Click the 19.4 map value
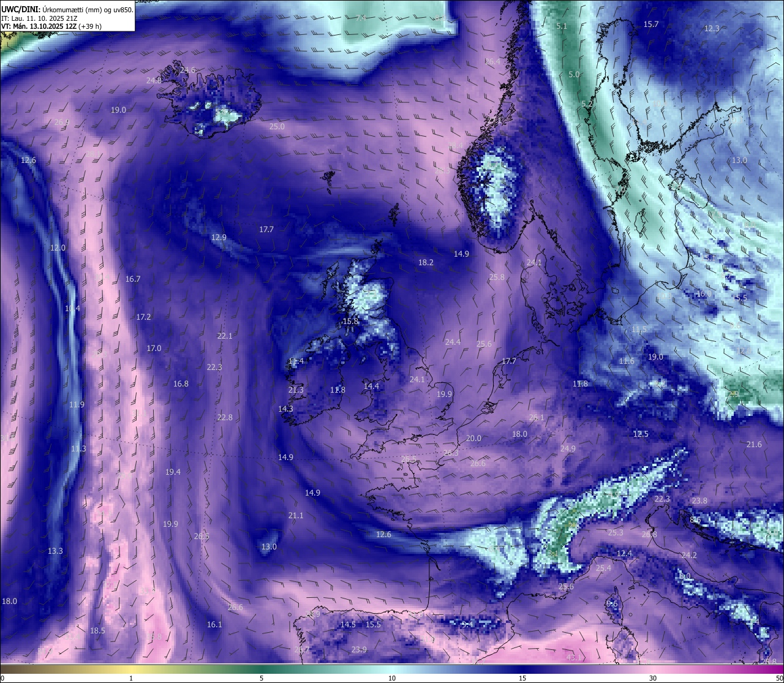 [173, 472]
